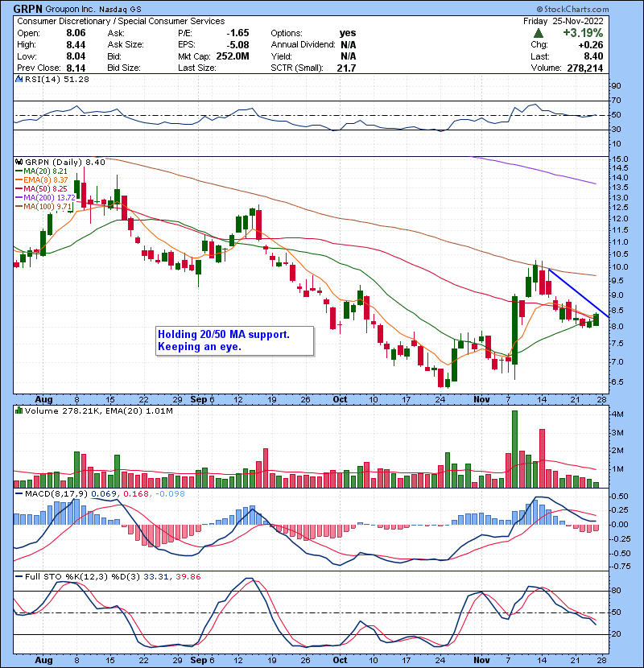Click the GRPN ticker symbol title
The image size is (644, 668).
tap(27, 9)
